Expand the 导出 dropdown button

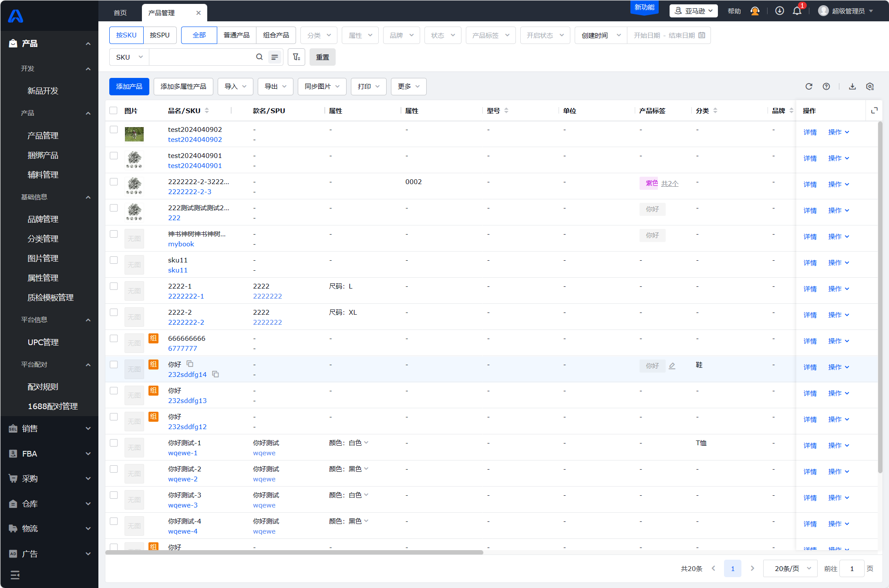(x=275, y=87)
